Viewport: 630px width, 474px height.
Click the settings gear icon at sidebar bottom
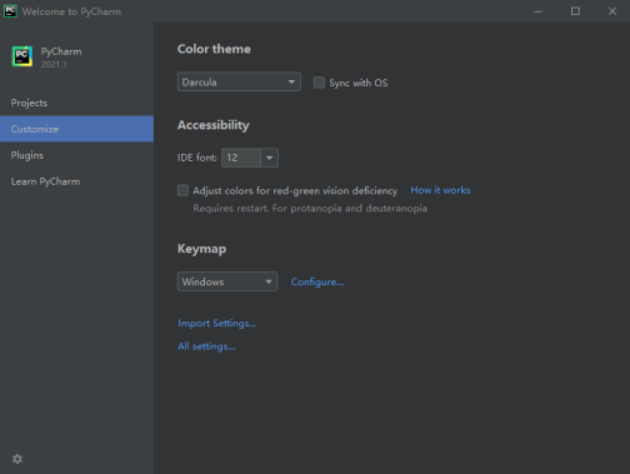(17, 459)
